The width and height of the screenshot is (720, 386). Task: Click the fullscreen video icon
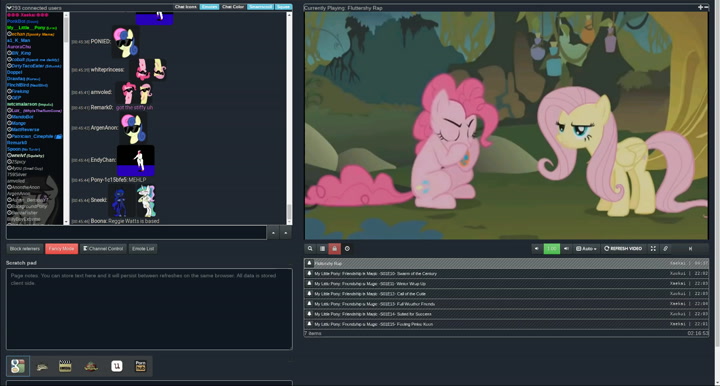(653, 248)
